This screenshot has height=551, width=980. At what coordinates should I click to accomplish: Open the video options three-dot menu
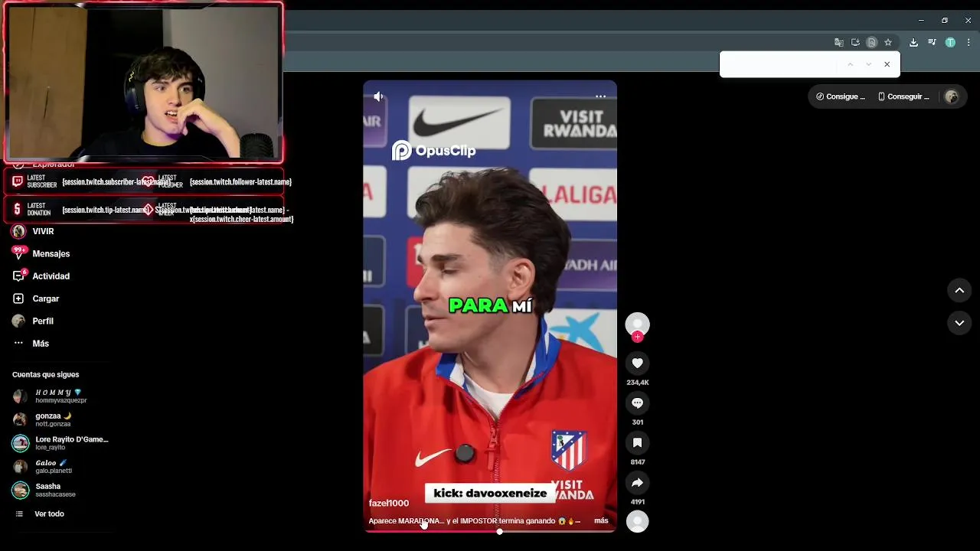601,96
